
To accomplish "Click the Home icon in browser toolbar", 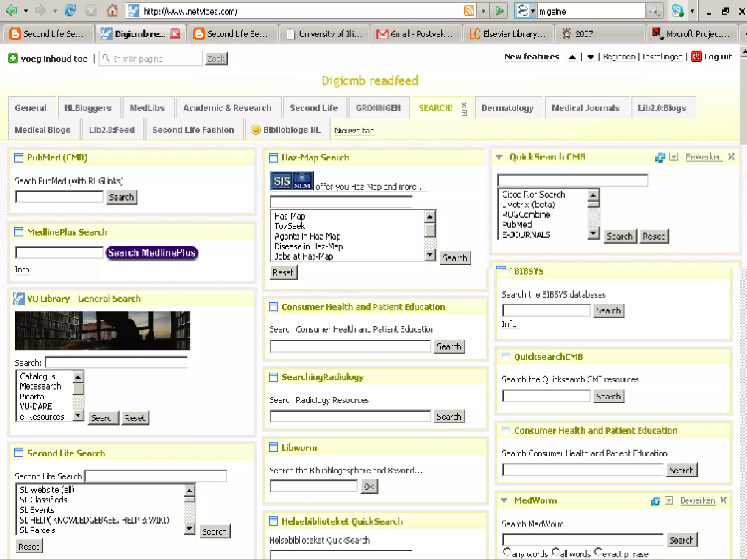I will [x=112, y=11].
